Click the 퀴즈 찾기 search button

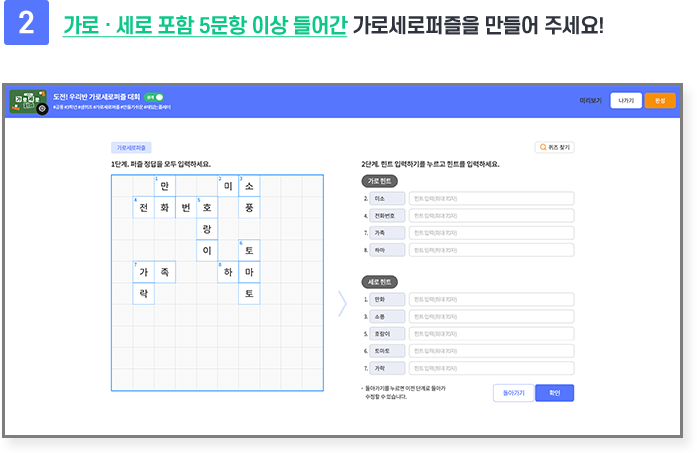(554, 147)
